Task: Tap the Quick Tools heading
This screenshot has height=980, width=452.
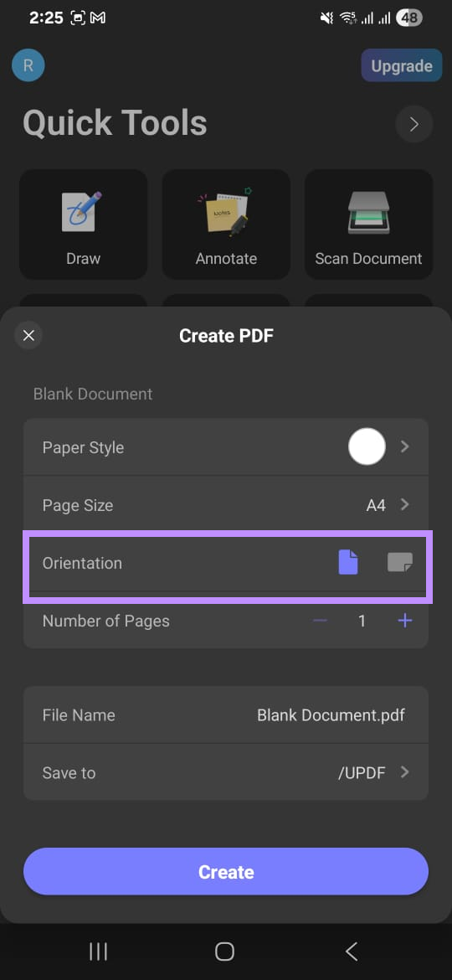Action: click(x=115, y=123)
